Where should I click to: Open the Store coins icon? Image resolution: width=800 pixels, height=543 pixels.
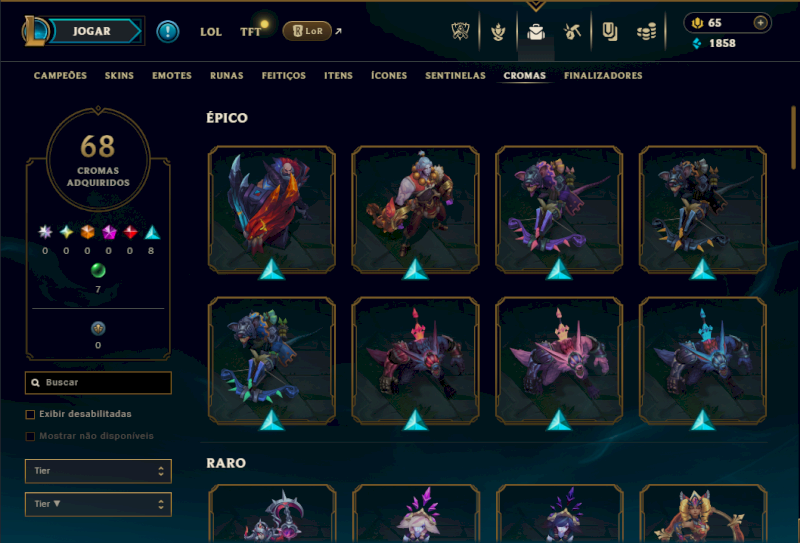pyautogui.click(x=646, y=32)
